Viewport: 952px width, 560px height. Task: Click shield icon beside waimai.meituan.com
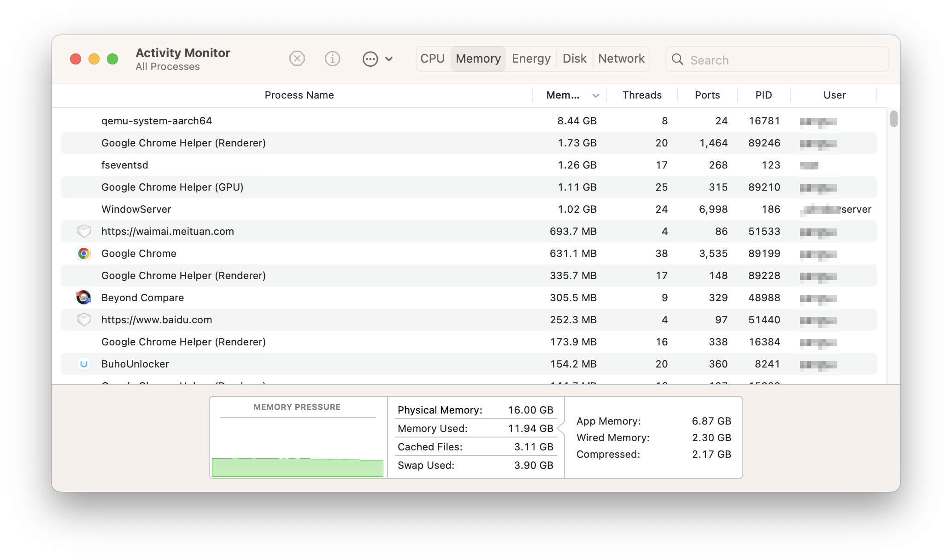pos(84,231)
